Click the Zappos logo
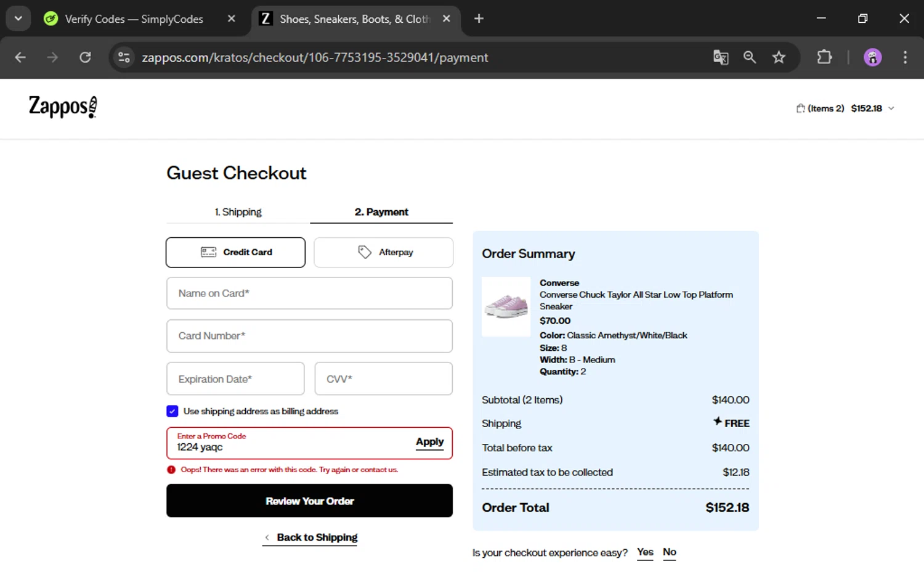924x585 pixels. tap(63, 107)
